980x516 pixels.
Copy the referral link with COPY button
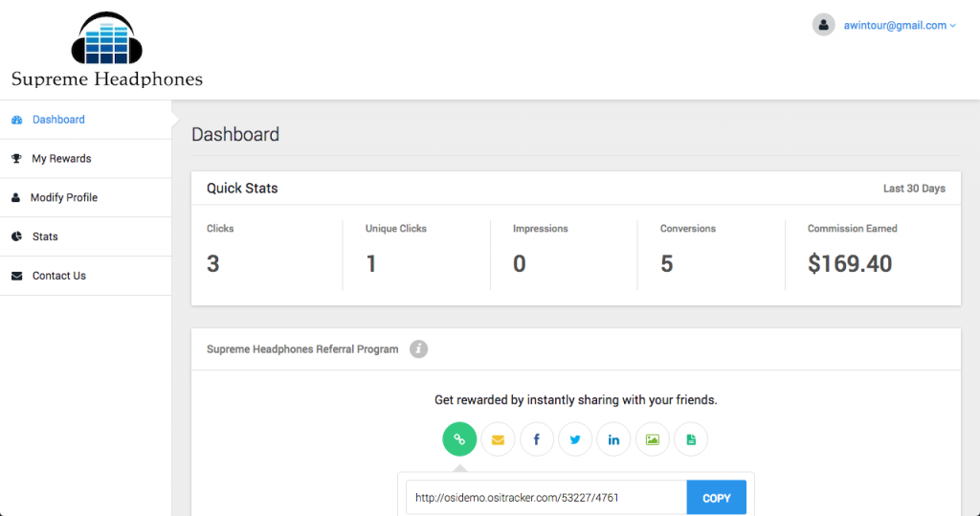point(716,498)
